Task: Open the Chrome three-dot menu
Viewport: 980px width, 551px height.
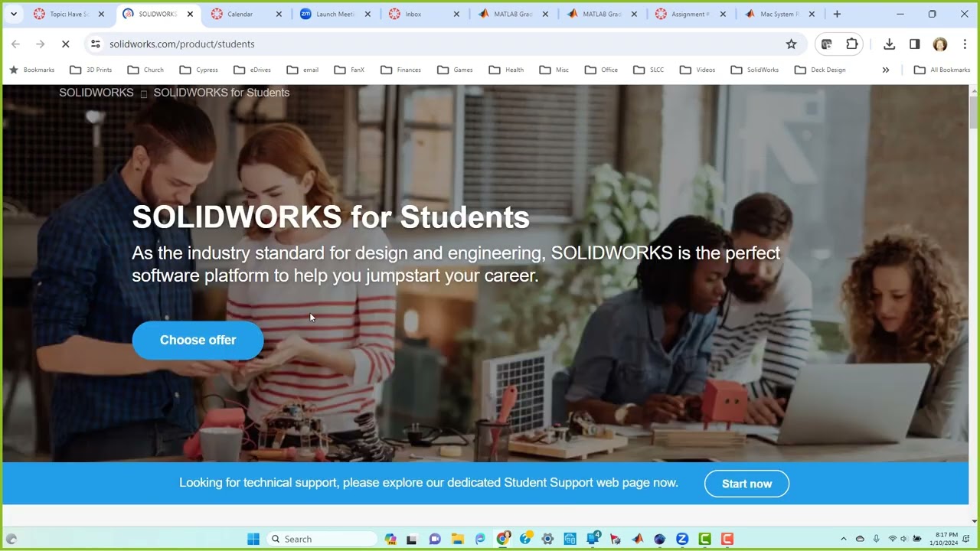Action: tap(965, 44)
